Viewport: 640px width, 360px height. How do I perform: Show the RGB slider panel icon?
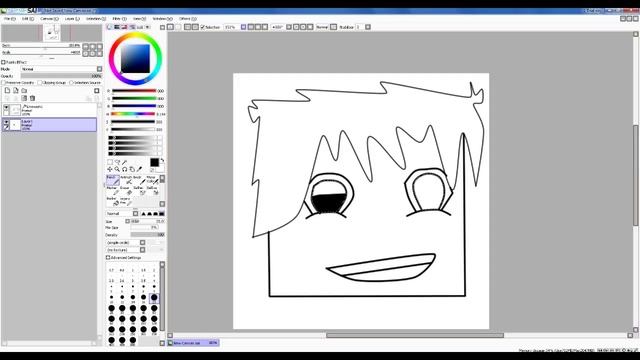(117, 27)
